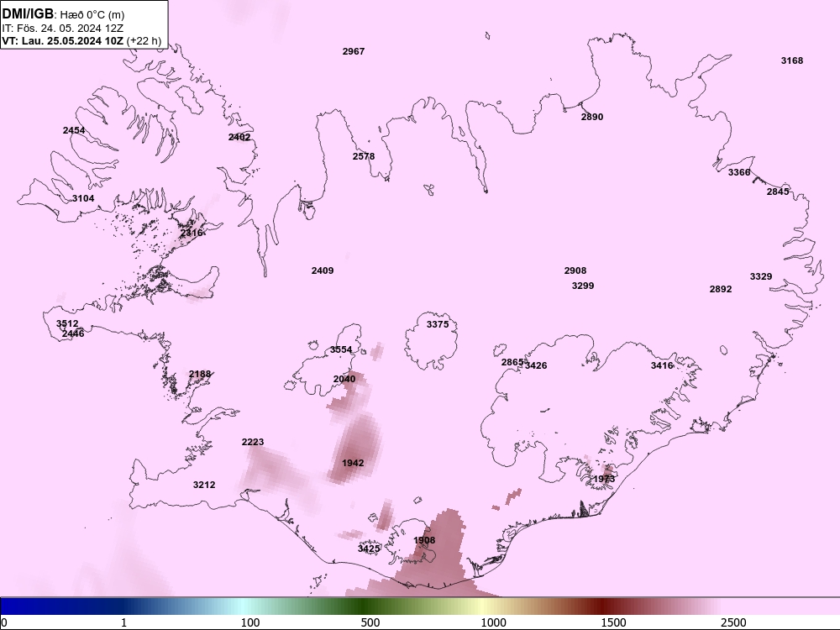Screen dimensions: 840x630
Task: Click the 2967 value north of Iceland
Action: [353, 51]
